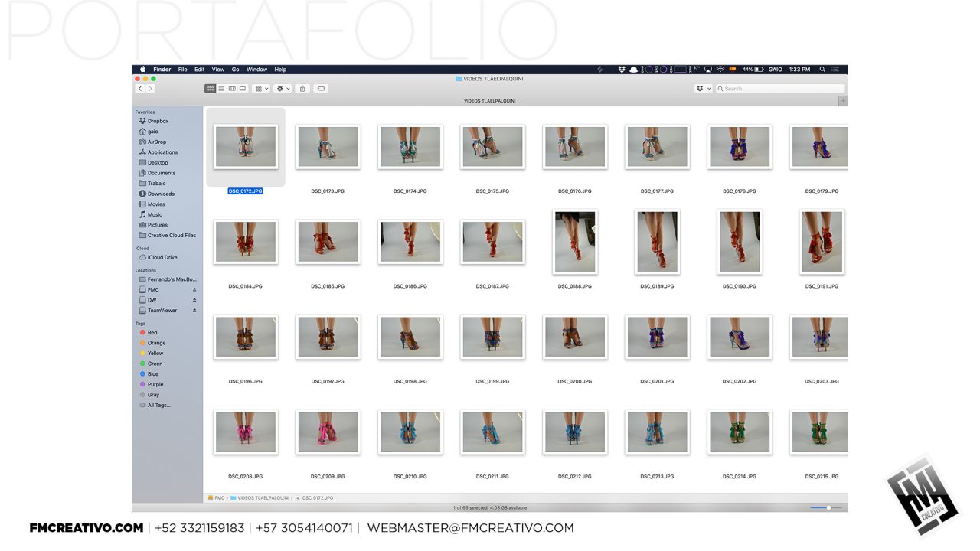The width and height of the screenshot is (980, 551).
Task: Focus the Finder Search field
Action: click(x=779, y=89)
